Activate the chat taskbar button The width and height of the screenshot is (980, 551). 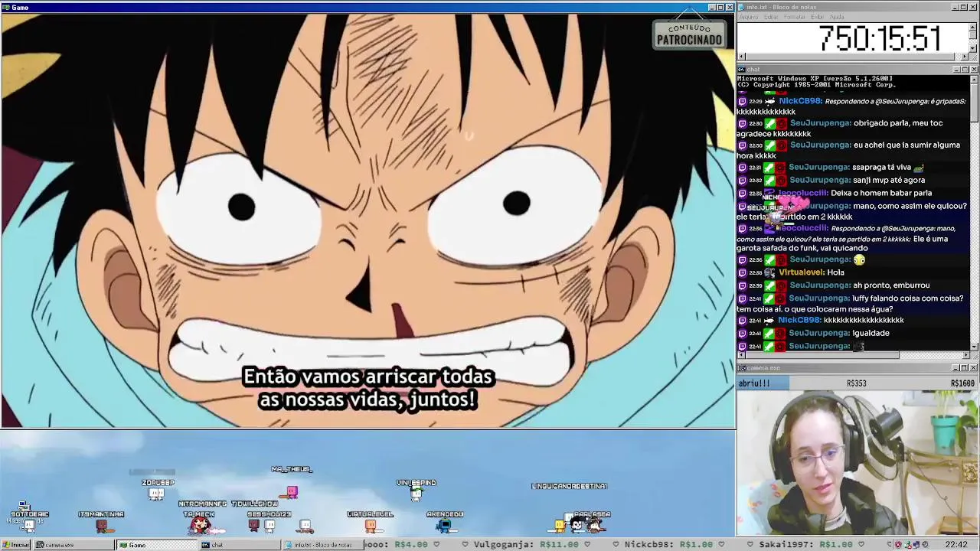pyautogui.click(x=240, y=545)
